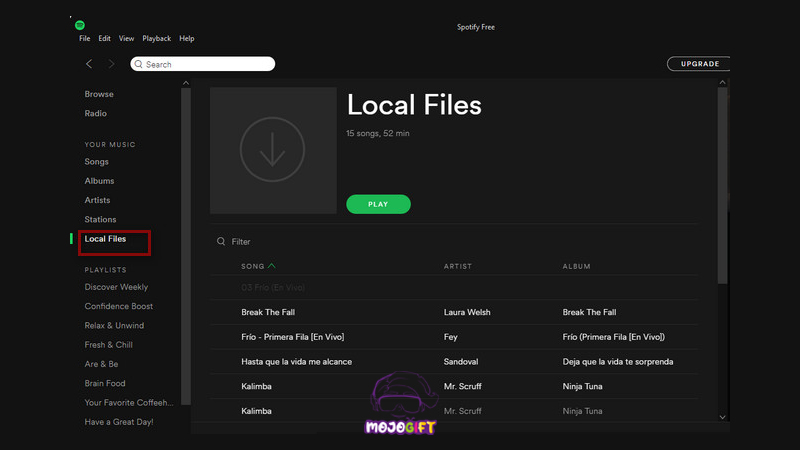This screenshot has width=800, height=450.
Task: Open Albums under Your Music
Action: click(99, 181)
